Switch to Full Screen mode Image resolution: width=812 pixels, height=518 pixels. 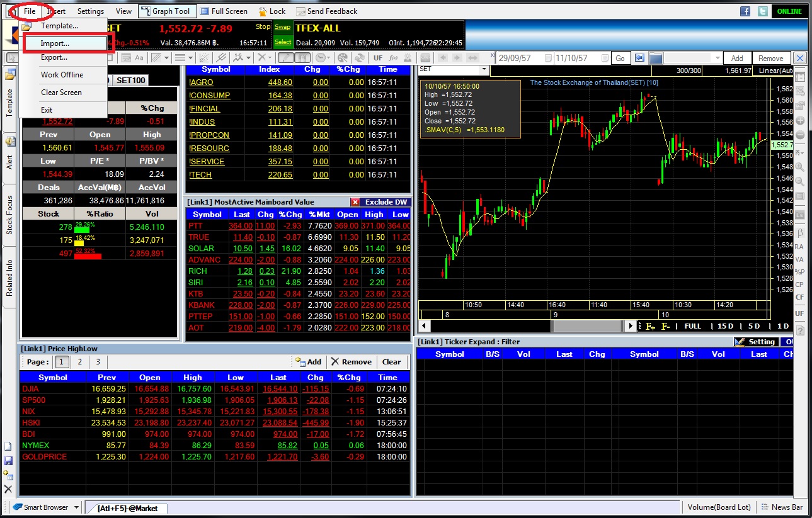click(224, 11)
